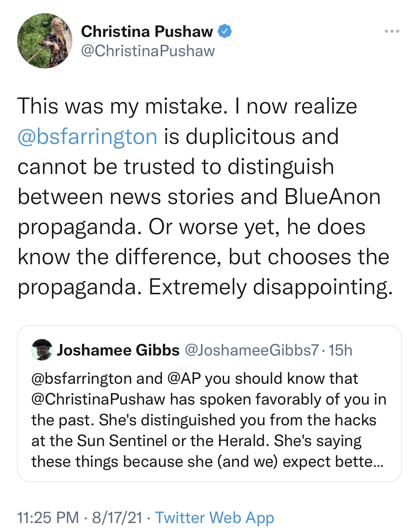
Task: Click the 11:25 PM tweet time
Action: [x=48, y=518]
